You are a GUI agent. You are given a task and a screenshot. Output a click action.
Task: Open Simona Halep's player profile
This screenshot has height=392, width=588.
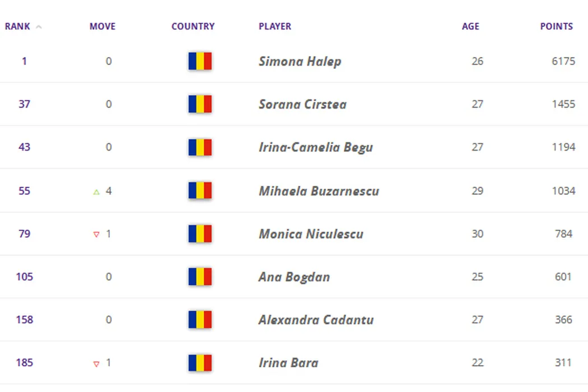pos(300,61)
